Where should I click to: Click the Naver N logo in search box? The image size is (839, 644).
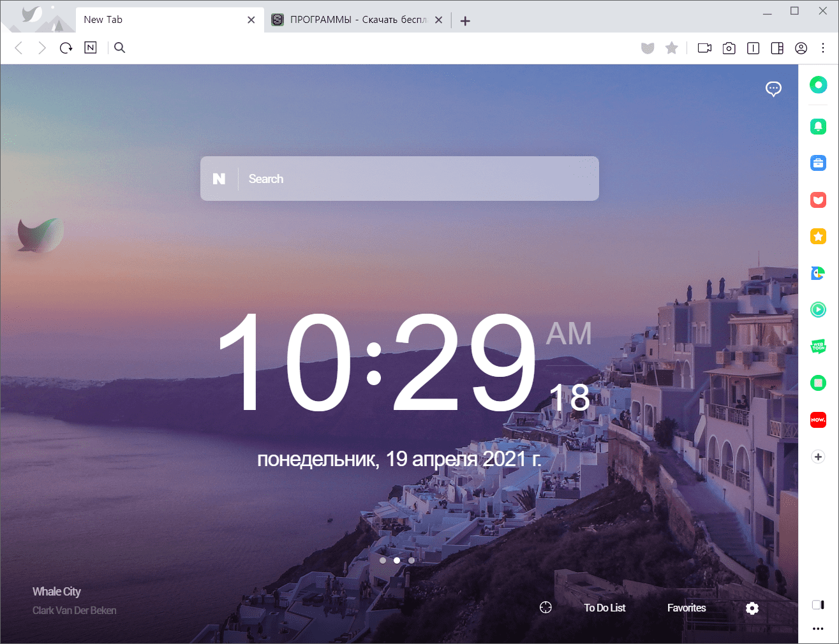(219, 179)
